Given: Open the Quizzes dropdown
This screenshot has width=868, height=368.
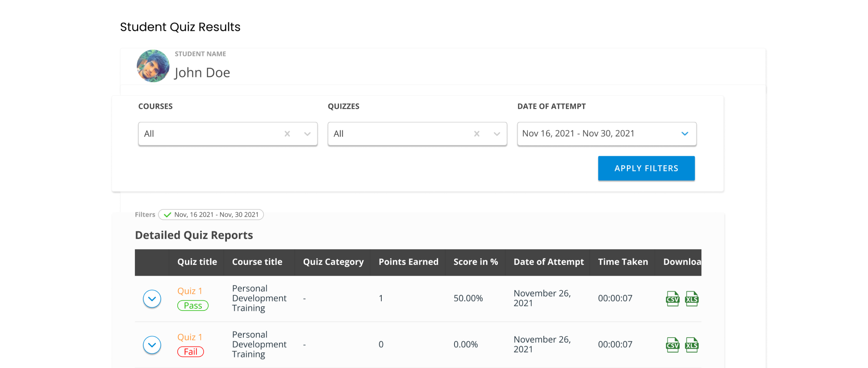Looking at the screenshot, I should (x=497, y=134).
